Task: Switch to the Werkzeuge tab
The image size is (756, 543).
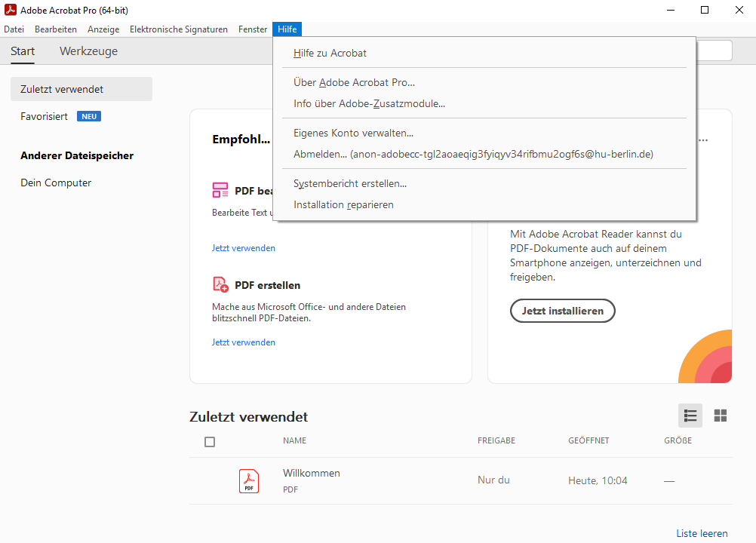Action: pyautogui.click(x=88, y=51)
